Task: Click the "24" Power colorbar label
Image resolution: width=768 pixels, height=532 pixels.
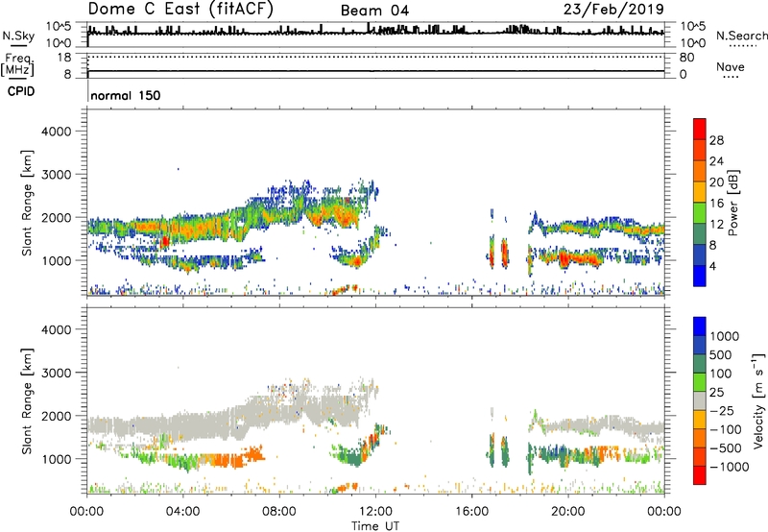Action: tap(716, 161)
